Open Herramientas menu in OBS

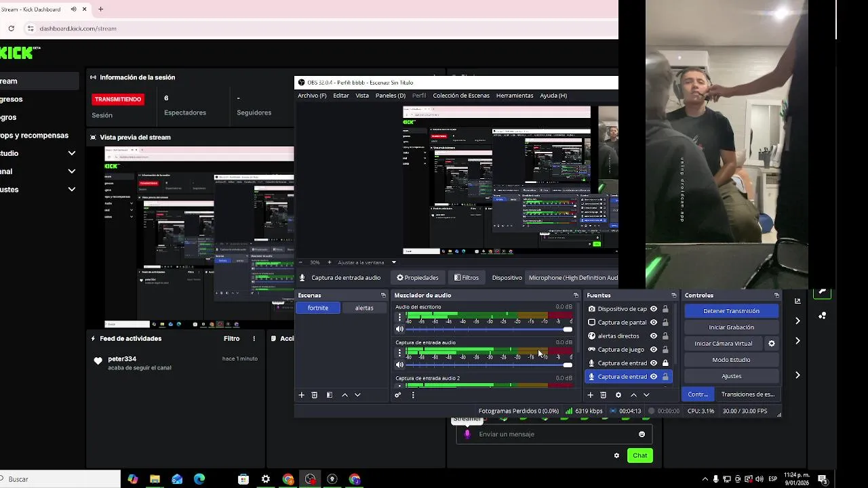515,96
